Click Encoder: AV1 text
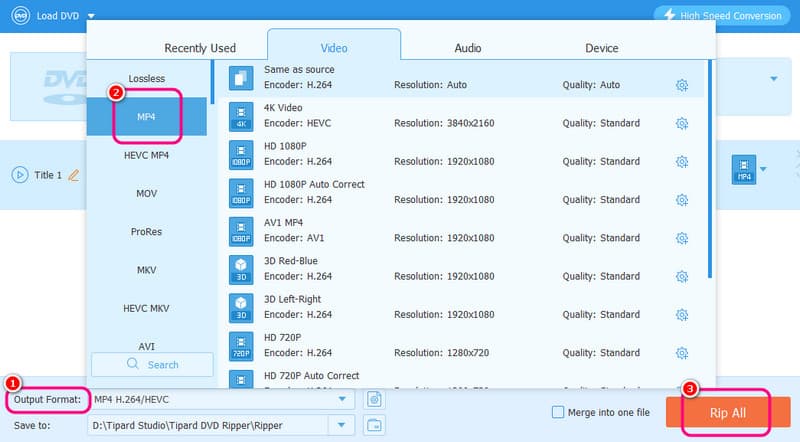The width and height of the screenshot is (800, 442). click(294, 238)
